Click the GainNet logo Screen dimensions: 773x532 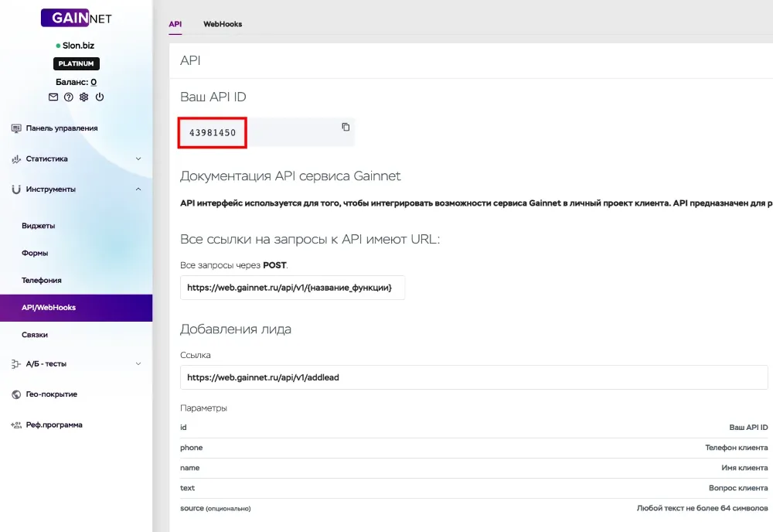[76, 18]
